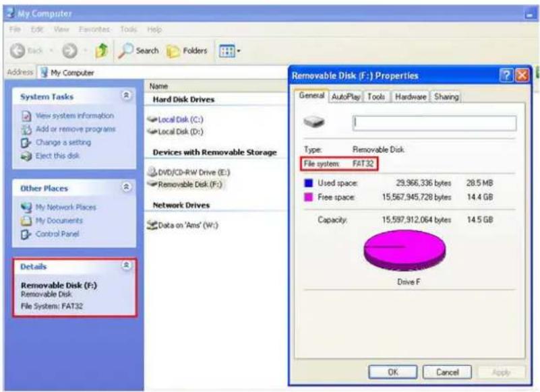Click Eject this disk link

57,156
